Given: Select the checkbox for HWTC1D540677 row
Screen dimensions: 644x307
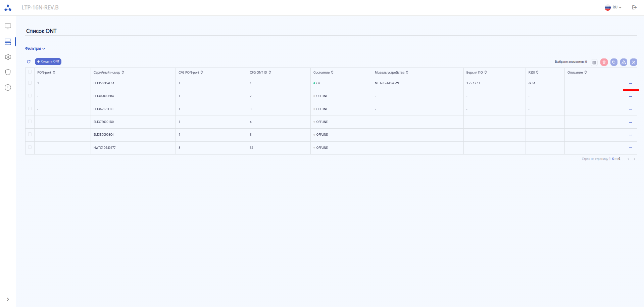Looking at the screenshot, I should point(30,147).
